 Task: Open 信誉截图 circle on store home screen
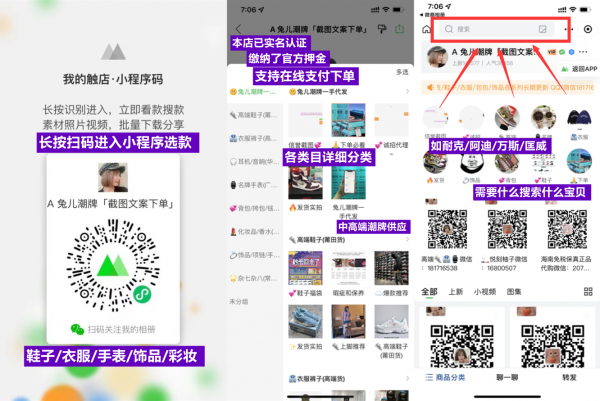tap(435, 118)
